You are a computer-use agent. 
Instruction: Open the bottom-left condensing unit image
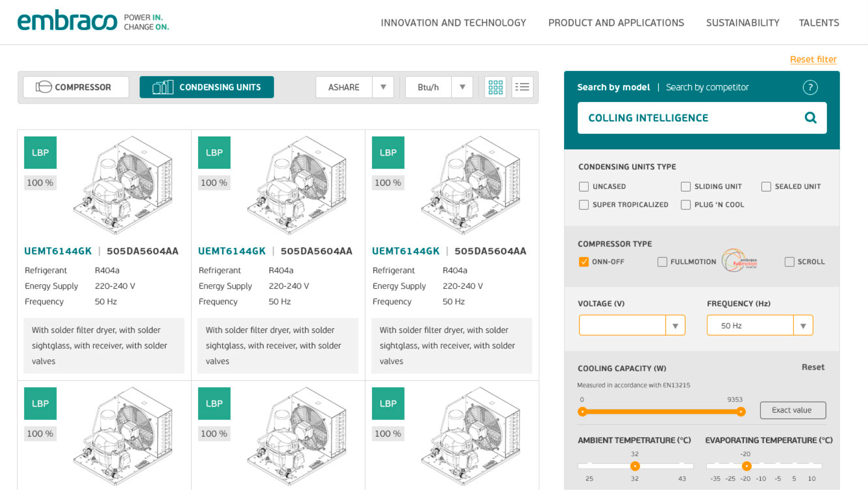123,436
